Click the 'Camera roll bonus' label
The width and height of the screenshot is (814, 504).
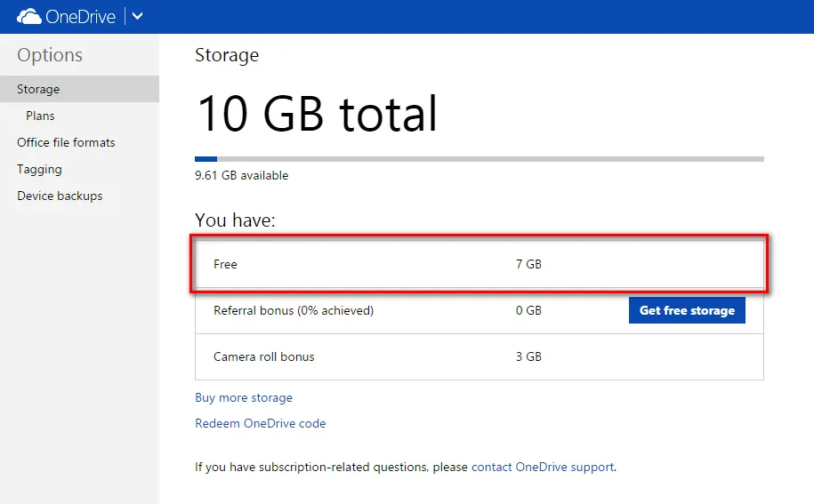click(263, 356)
